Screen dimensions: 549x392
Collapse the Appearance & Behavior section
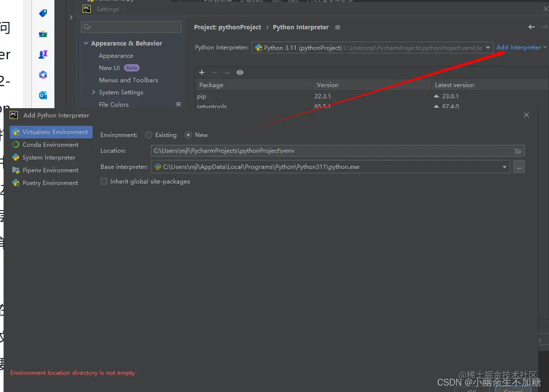86,43
